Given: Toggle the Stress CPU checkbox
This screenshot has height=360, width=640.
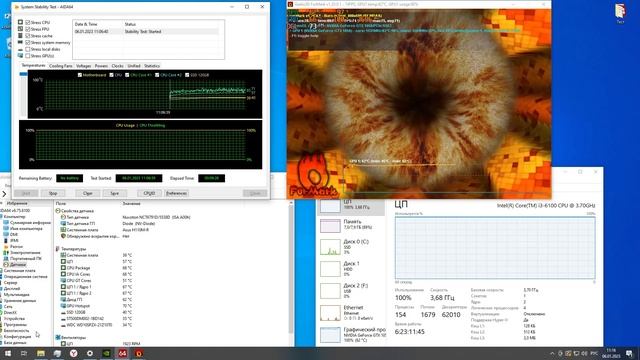Looking at the screenshot, I should (x=28, y=22).
